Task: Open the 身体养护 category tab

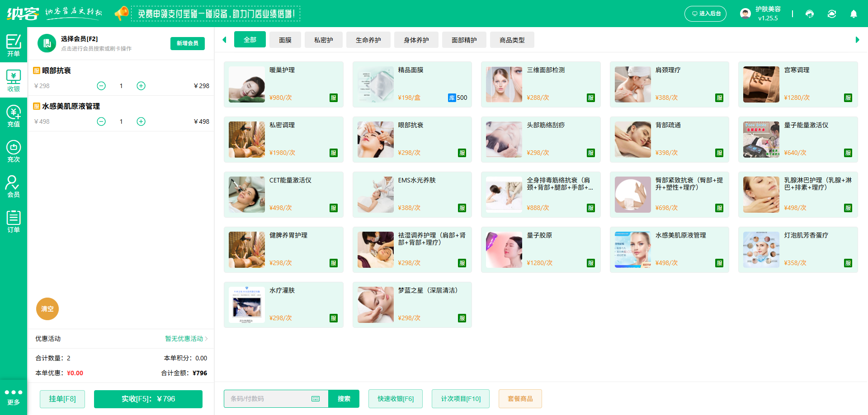Action: [416, 40]
